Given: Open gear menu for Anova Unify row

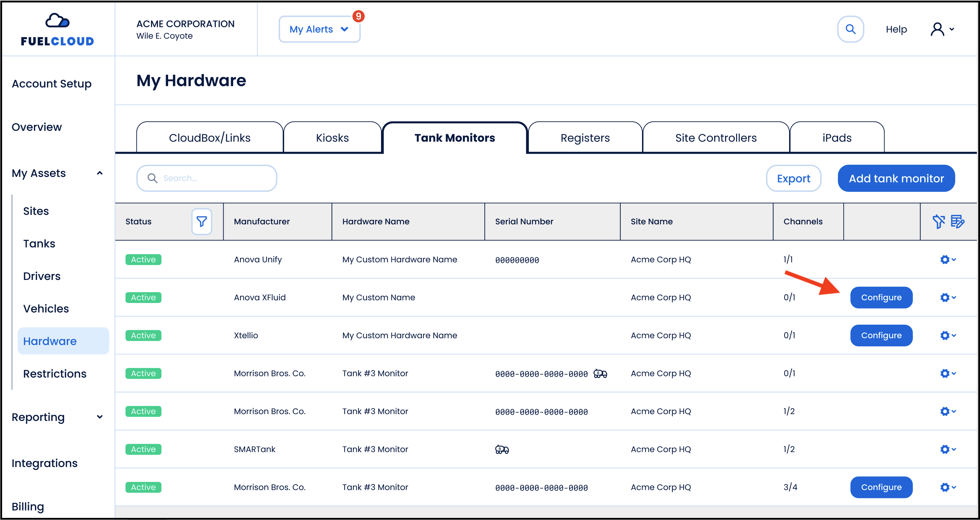Looking at the screenshot, I should point(947,259).
